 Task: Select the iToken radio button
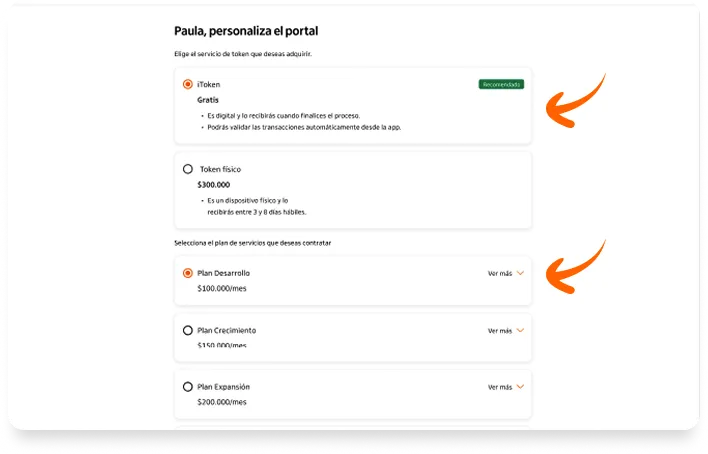point(187,84)
